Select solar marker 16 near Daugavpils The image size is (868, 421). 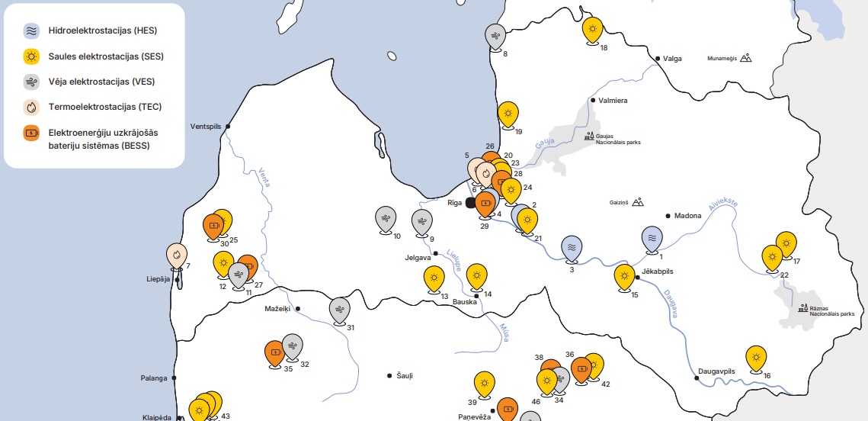(756, 359)
